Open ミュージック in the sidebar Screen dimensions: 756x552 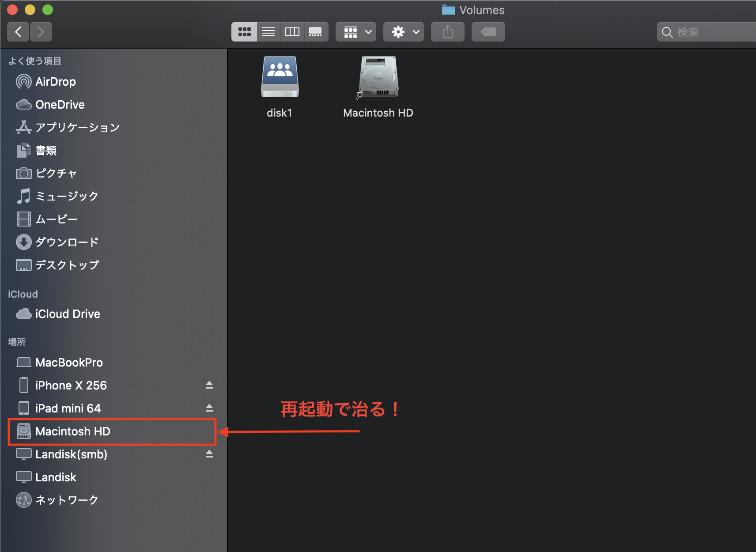point(114,196)
